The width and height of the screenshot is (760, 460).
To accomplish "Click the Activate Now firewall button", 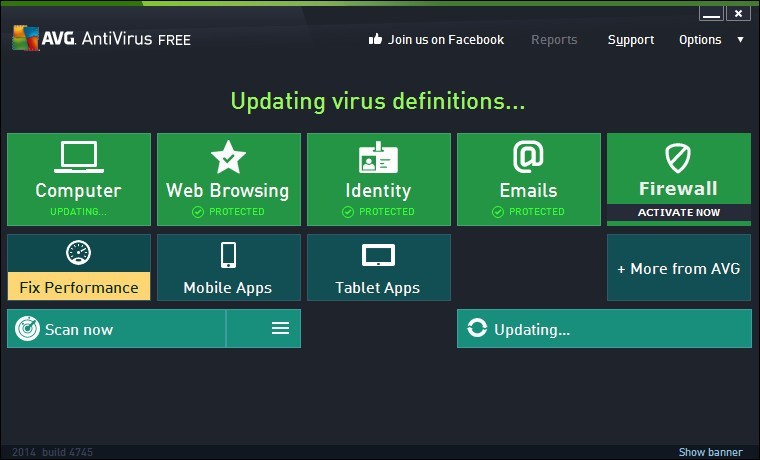I will pyautogui.click(x=679, y=212).
